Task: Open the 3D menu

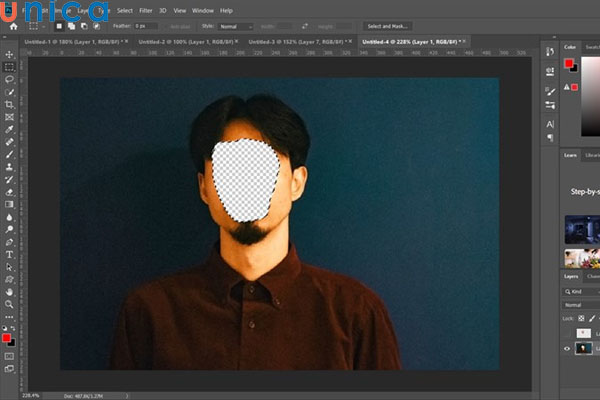Action: tap(163, 11)
